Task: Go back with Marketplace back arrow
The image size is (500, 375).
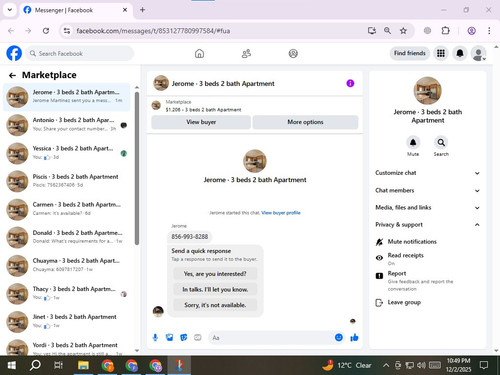Action: 12,75
